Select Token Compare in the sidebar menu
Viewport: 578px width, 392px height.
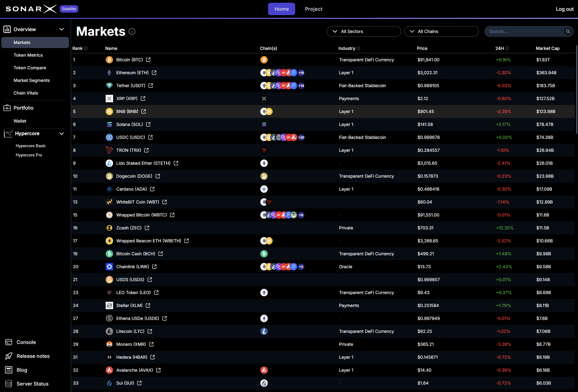[30, 67]
